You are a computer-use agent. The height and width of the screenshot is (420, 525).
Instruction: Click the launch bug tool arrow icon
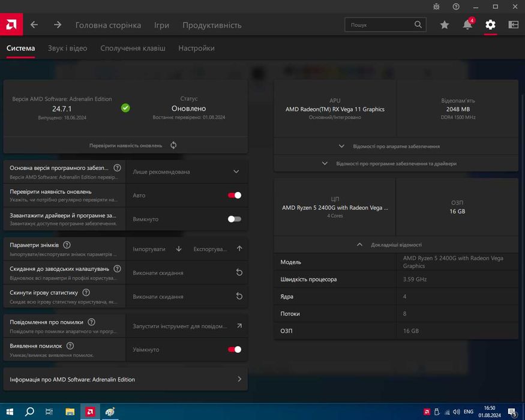[x=239, y=326]
